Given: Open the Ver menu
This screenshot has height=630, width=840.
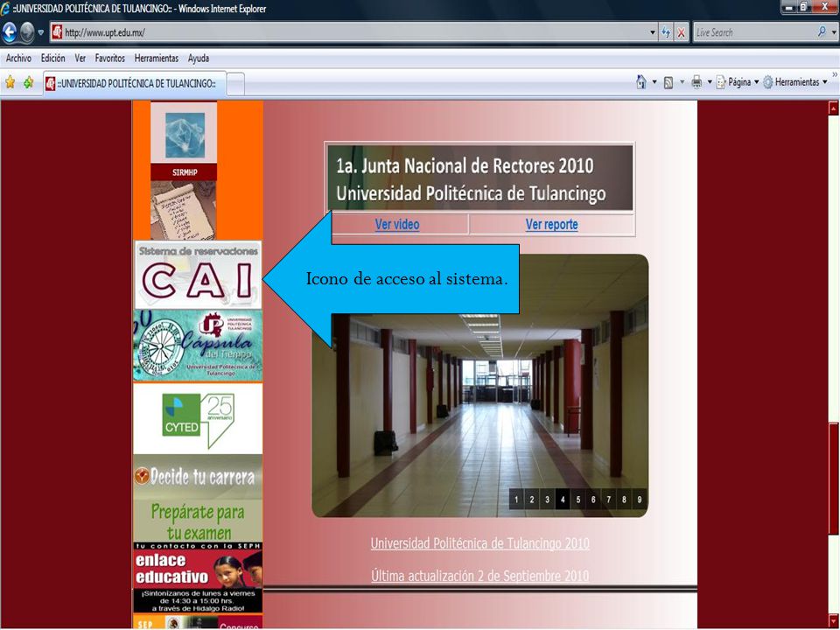Looking at the screenshot, I should click(80, 59).
